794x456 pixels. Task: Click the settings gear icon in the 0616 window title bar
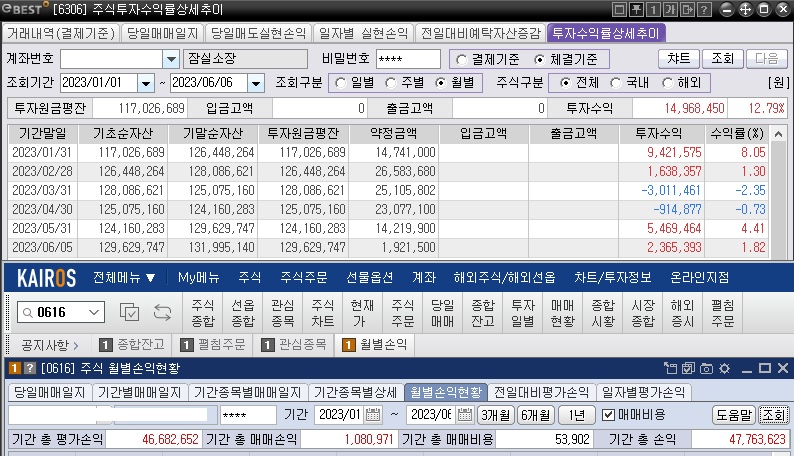[x=725, y=369]
